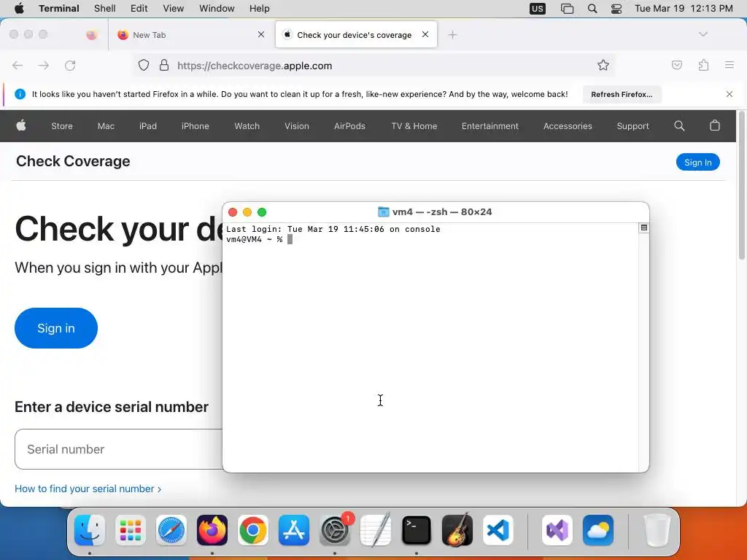Click Apple logo on website navigation
Viewport: 747px width, 560px height.
point(21,125)
